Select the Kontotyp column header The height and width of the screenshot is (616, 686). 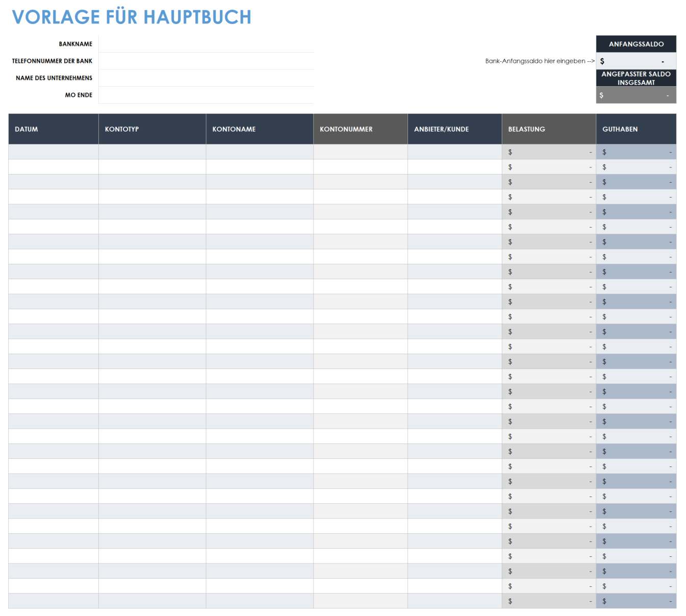tap(153, 129)
